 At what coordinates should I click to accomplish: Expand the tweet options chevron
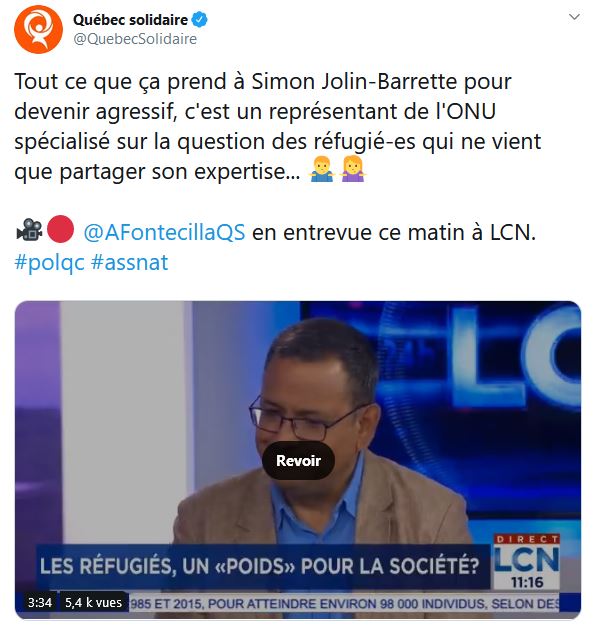[575, 17]
